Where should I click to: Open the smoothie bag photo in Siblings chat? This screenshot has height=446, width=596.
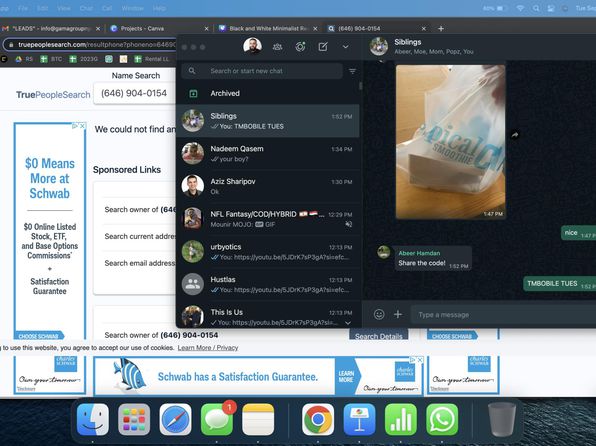(x=450, y=142)
